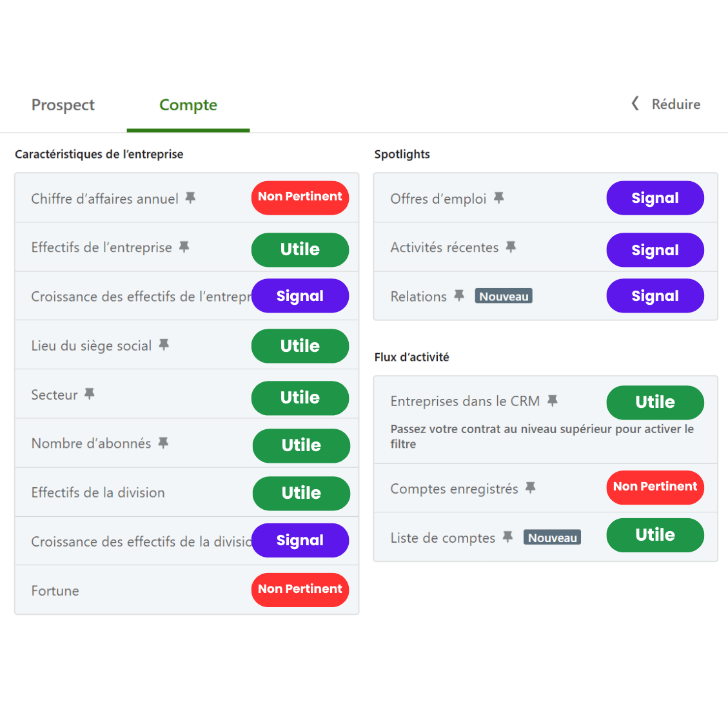Pin the Secteur filter
This screenshot has height=727, width=728.
pos(90,394)
